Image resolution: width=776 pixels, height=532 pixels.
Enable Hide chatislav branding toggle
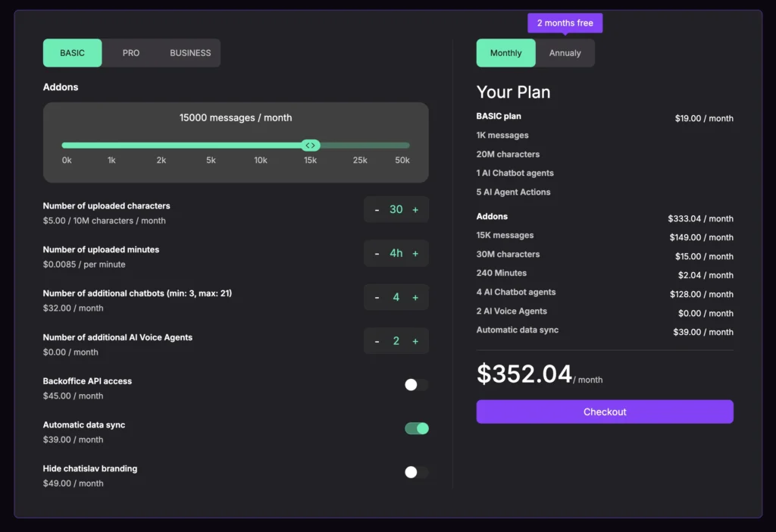[416, 472]
